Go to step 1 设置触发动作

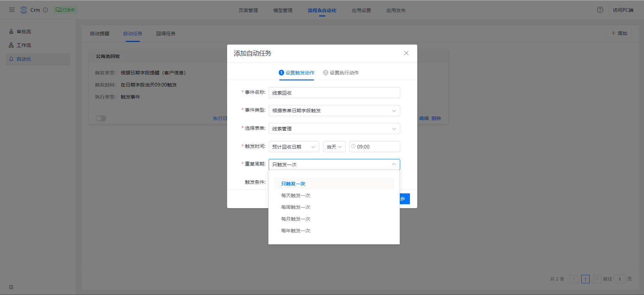point(297,73)
